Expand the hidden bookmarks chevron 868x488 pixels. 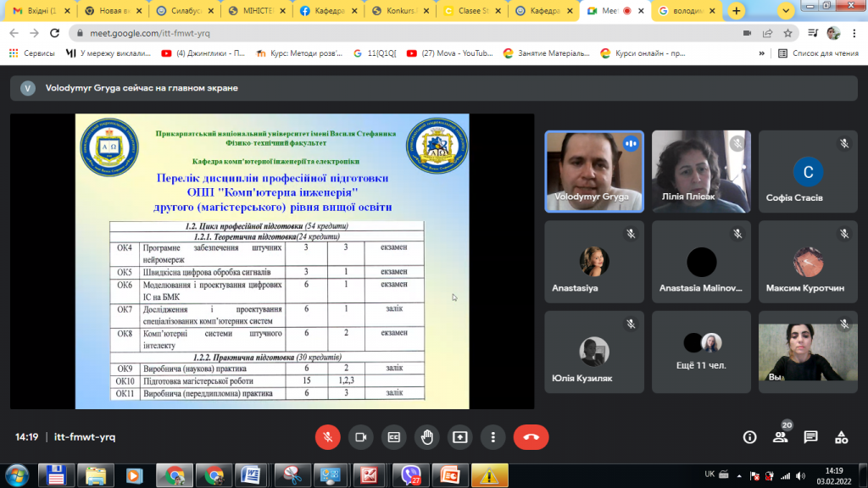pos(762,53)
